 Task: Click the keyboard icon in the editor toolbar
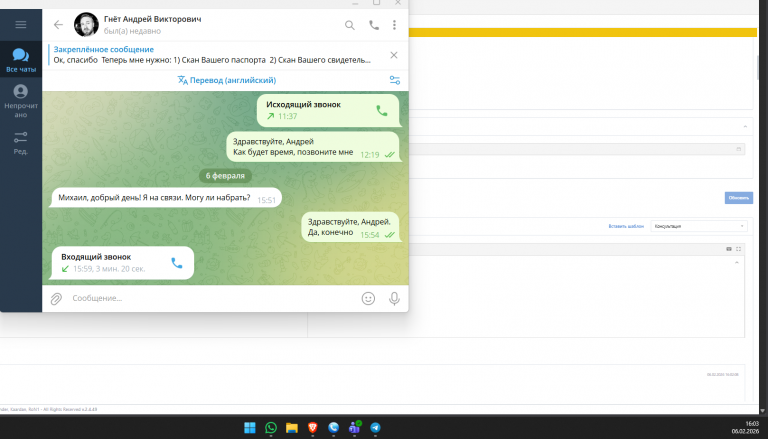coord(729,249)
